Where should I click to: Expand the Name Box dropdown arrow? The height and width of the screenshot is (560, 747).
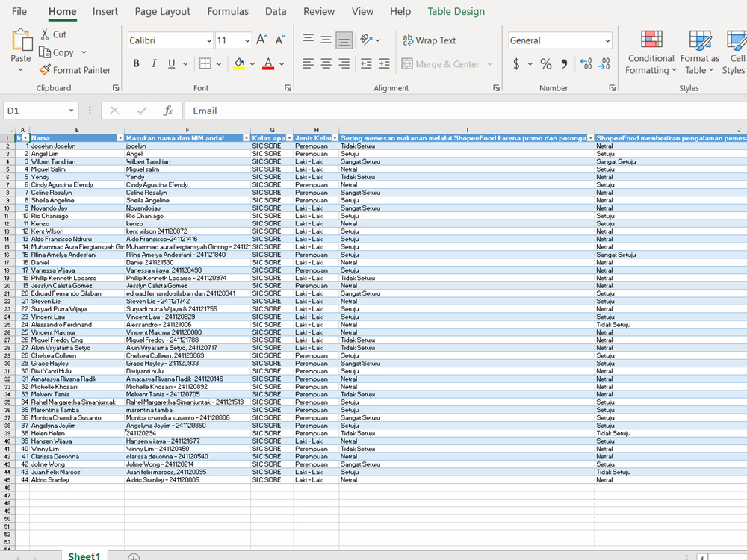(x=71, y=111)
